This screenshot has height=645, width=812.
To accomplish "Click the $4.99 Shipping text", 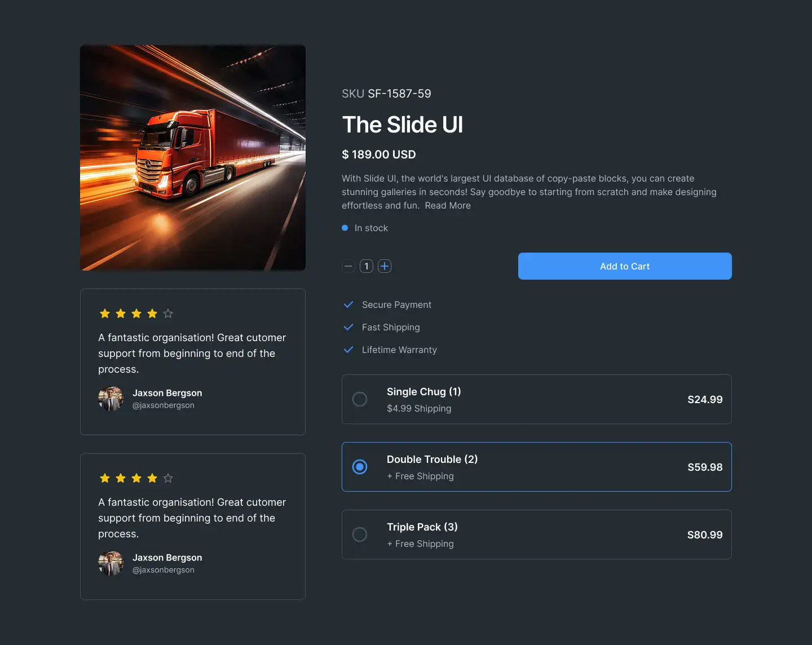I will pyautogui.click(x=419, y=409).
